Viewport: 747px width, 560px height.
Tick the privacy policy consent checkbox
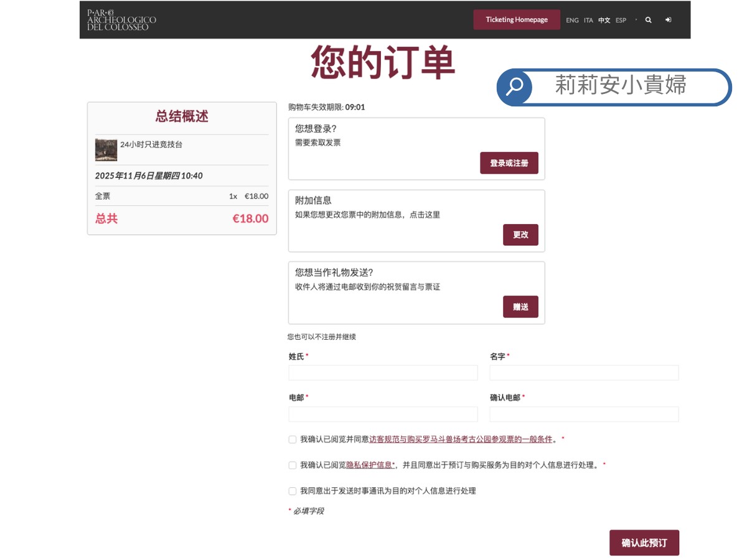293,465
